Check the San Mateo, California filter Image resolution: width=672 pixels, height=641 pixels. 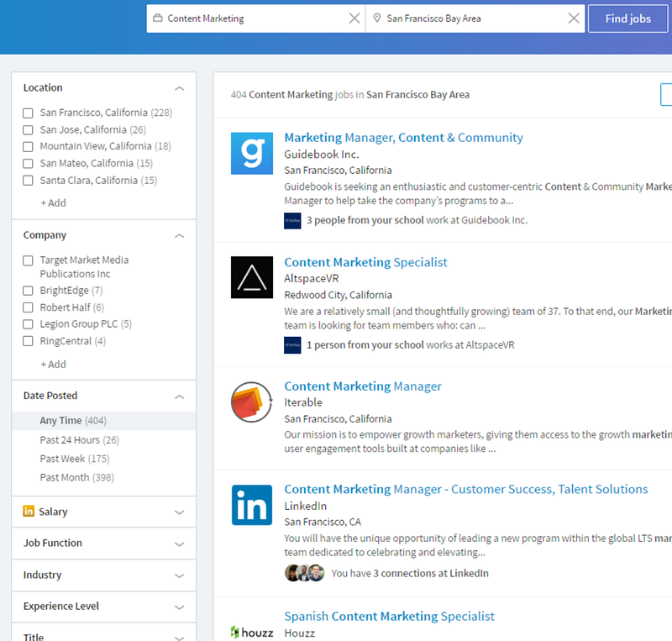point(28,163)
